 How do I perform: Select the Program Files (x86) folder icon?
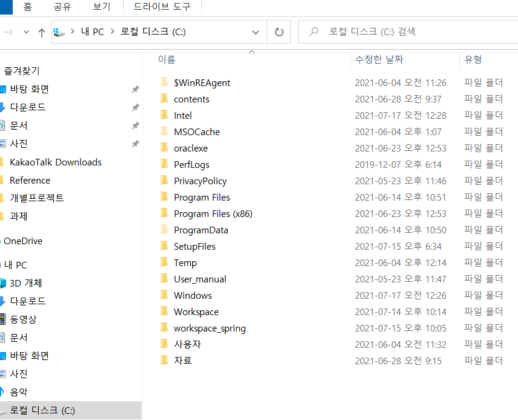click(164, 213)
